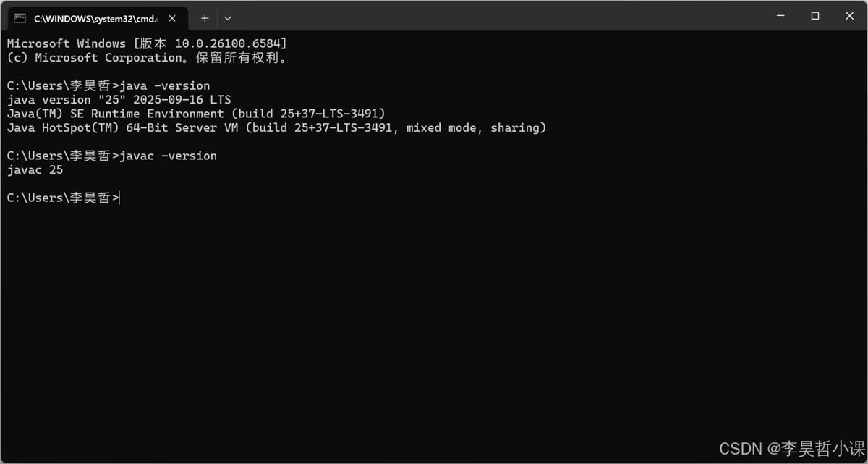Click the cmd icon on the terminal tab
The image size is (868, 464).
tap(20, 18)
